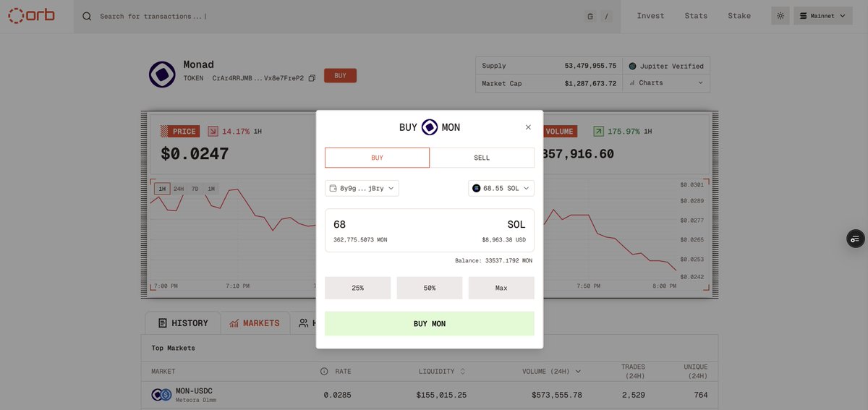Viewport: 868px width, 410px height.
Task: Sort by VOLUME (24H) column
Action: coord(552,372)
